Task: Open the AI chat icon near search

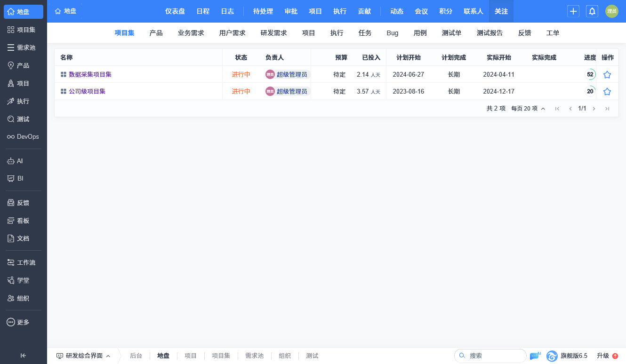Action: tap(535, 356)
